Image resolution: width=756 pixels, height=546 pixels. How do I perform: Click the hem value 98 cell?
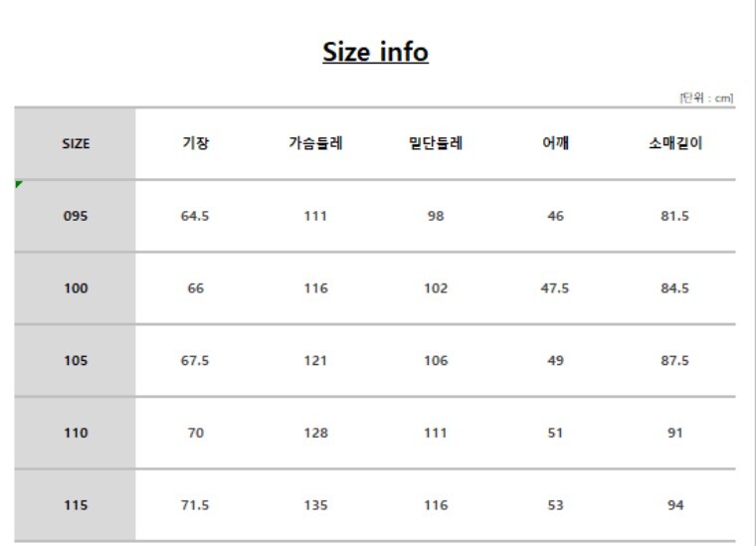tap(436, 216)
